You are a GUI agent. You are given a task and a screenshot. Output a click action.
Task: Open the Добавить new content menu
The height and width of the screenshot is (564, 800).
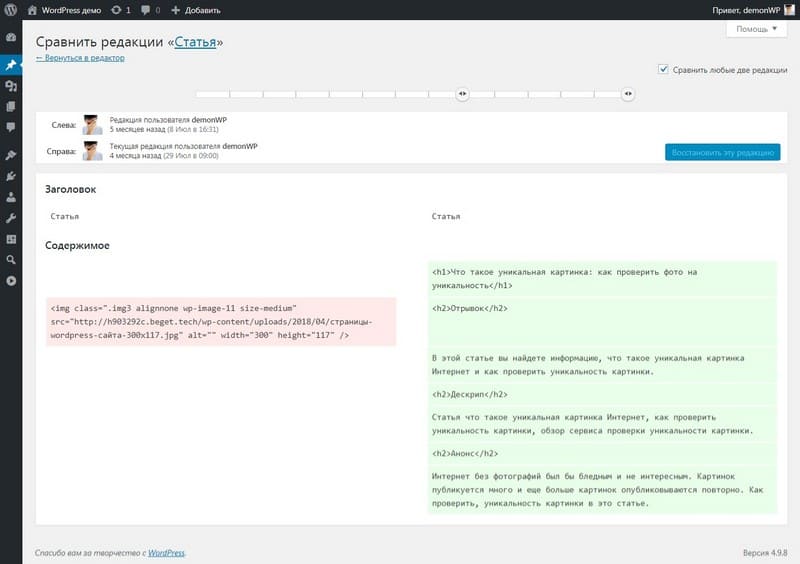(203, 10)
